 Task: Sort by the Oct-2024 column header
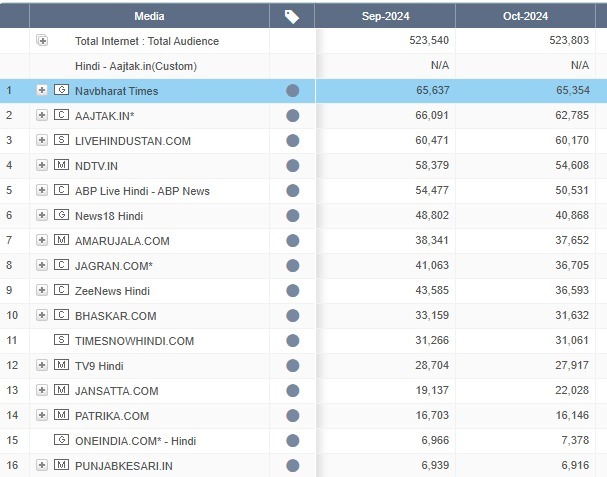point(525,16)
